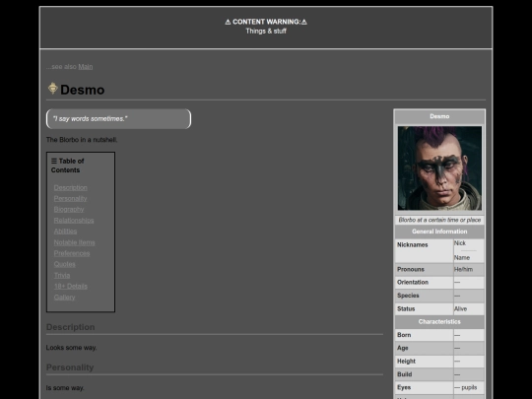Click the emblem icon beside Desmo heading

(52, 89)
